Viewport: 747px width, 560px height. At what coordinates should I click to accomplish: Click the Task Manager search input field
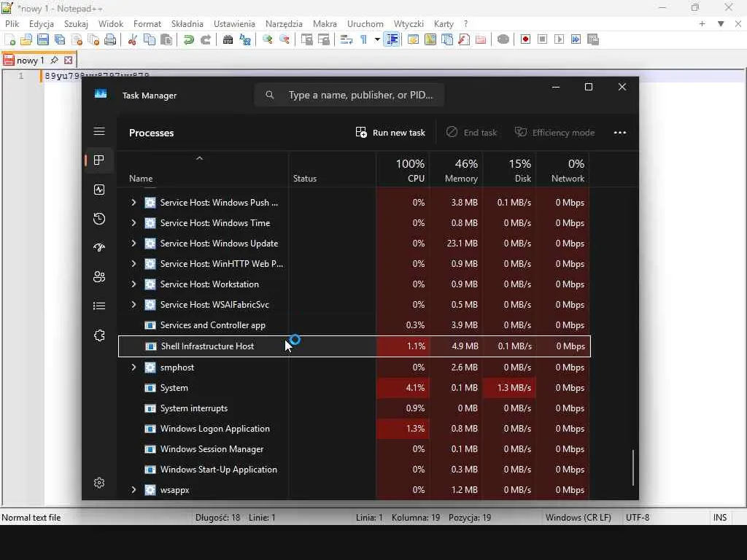[x=349, y=96]
